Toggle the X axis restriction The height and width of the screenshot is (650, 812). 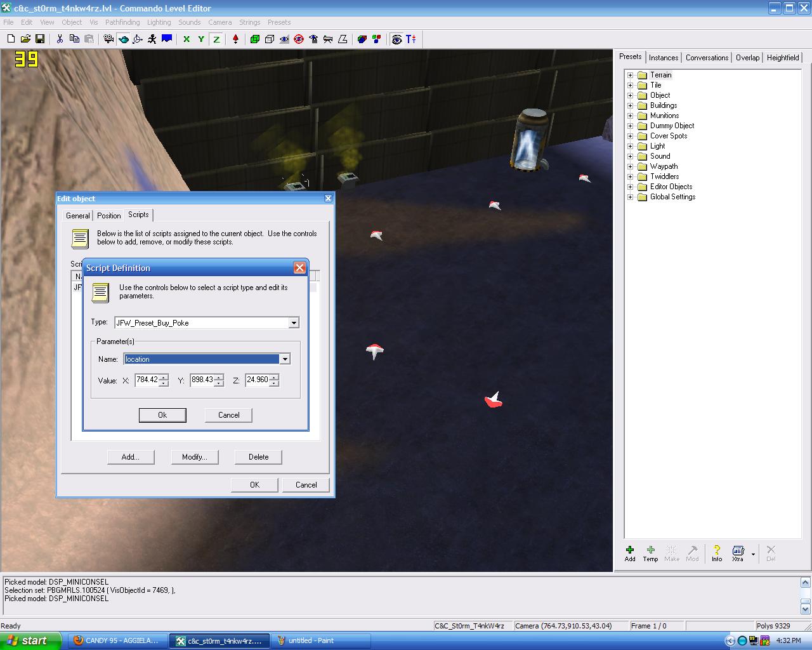187,39
